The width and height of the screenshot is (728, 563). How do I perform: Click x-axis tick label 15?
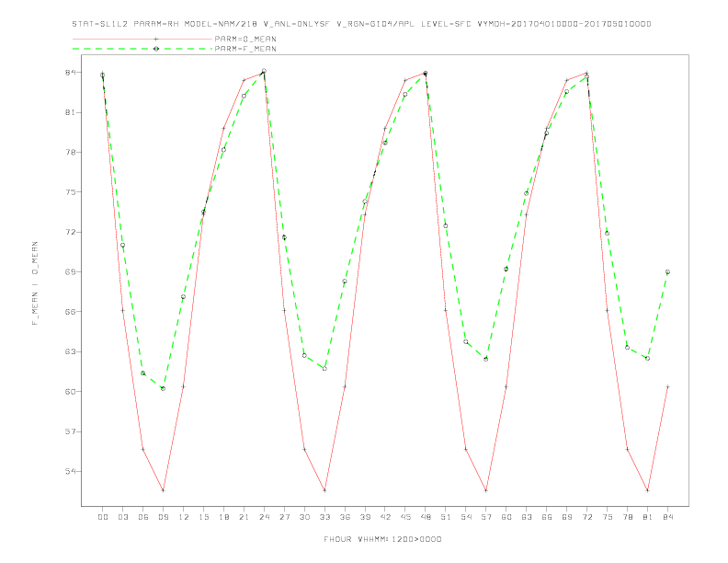tap(203, 517)
